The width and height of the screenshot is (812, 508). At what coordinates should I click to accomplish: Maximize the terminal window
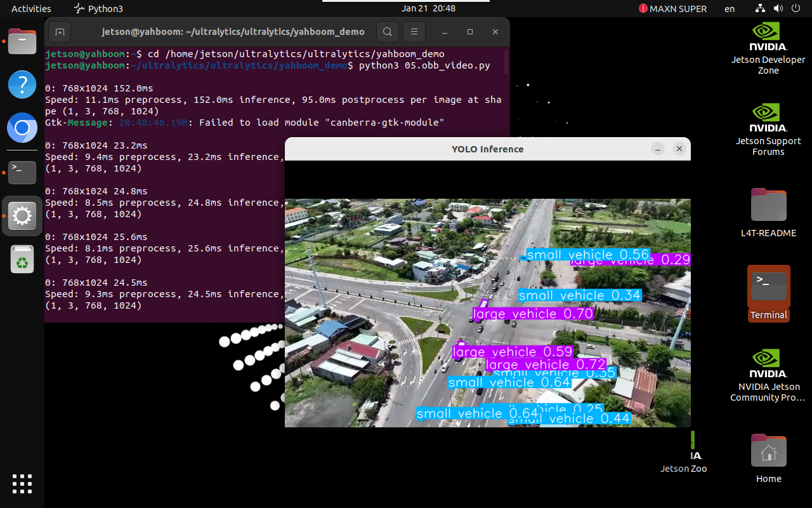[x=470, y=32]
